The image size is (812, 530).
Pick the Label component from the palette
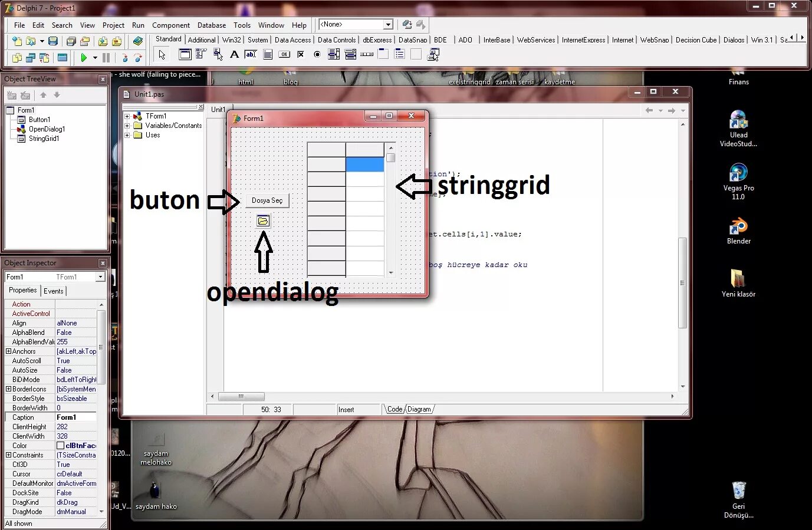234,54
